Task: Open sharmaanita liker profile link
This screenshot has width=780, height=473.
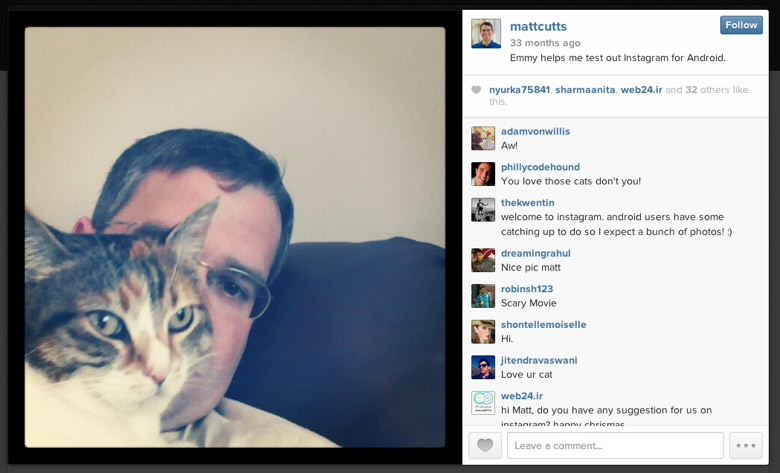Action: (x=585, y=90)
